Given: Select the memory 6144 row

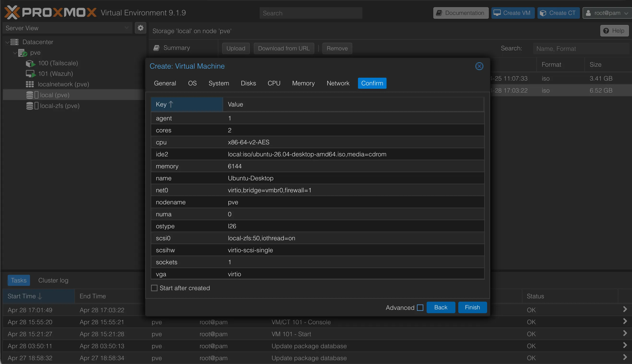Looking at the screenshot, I should (x=317, y=166).
